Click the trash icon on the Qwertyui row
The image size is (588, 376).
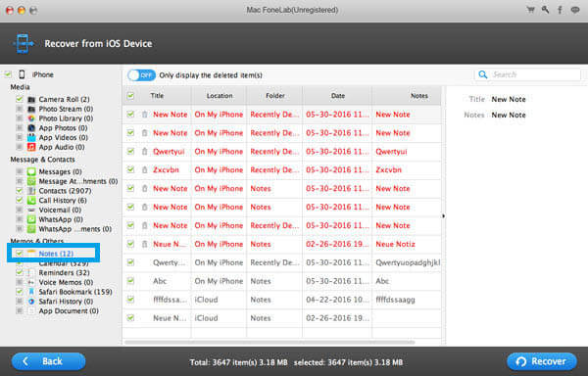pos(144,152)
